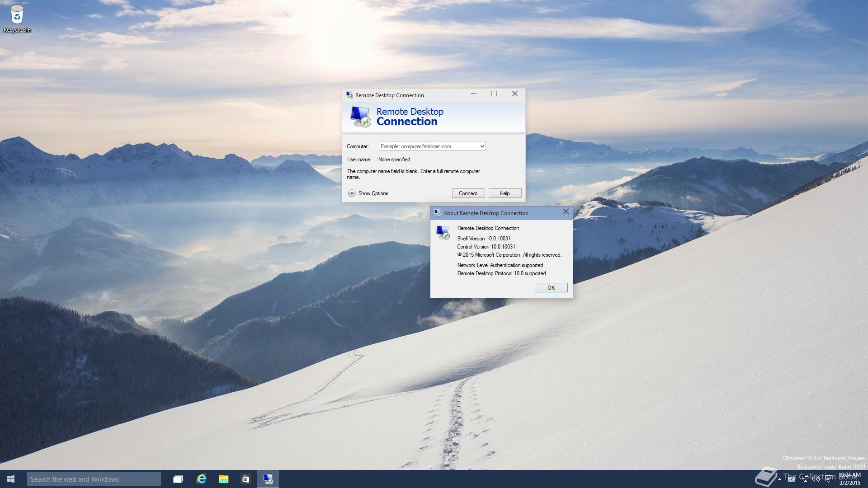Expand the Computer dropdown arrow

(482, 146)
